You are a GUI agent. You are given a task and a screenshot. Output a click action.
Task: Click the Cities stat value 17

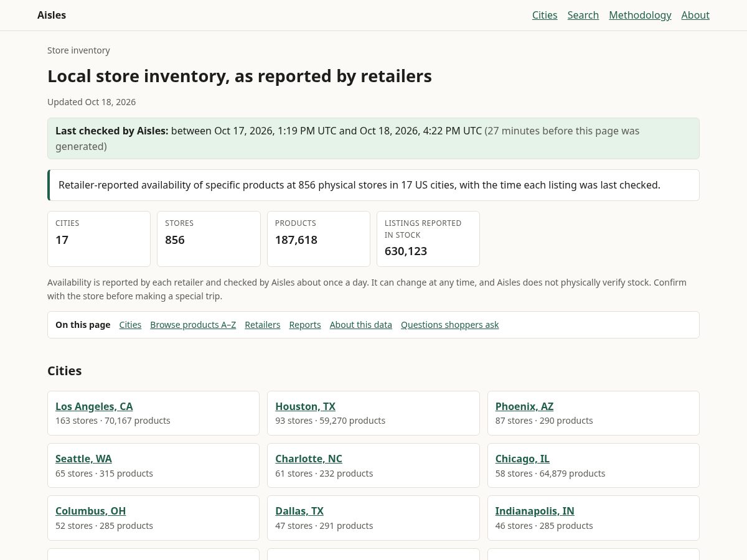[62, 240]
